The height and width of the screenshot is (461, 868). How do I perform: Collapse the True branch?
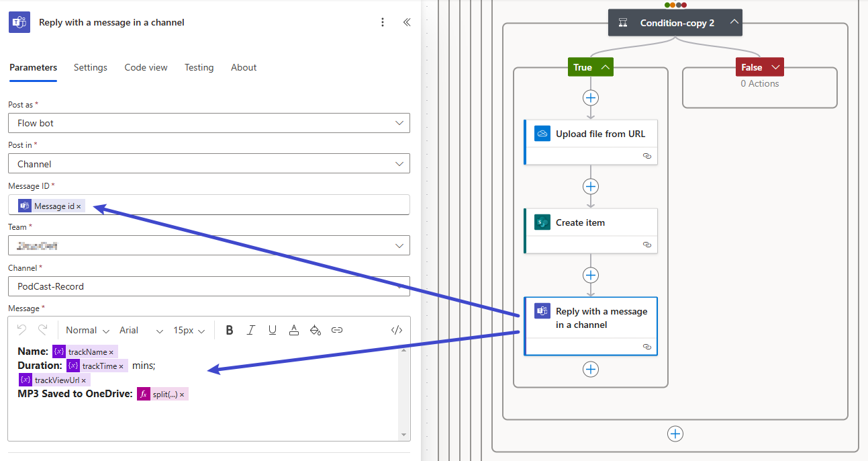[606, 67]
